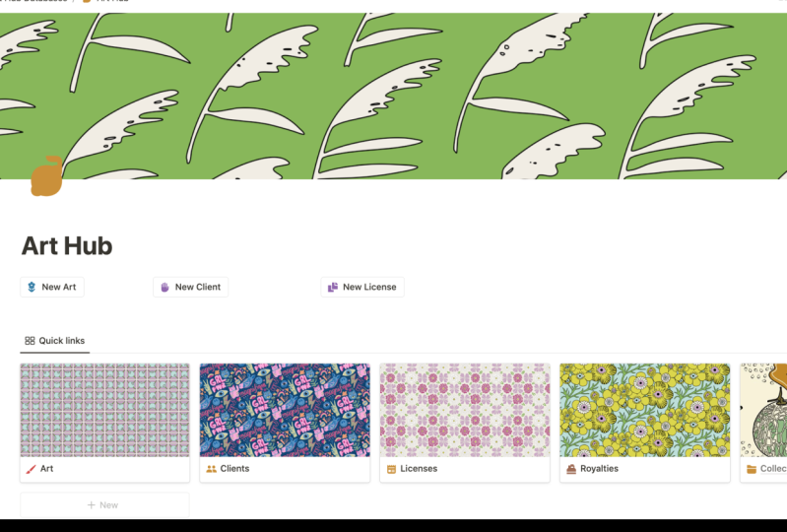The width and height of the screenshot is (787, 532).
Task: Click the Art card title
Action: 46,469
